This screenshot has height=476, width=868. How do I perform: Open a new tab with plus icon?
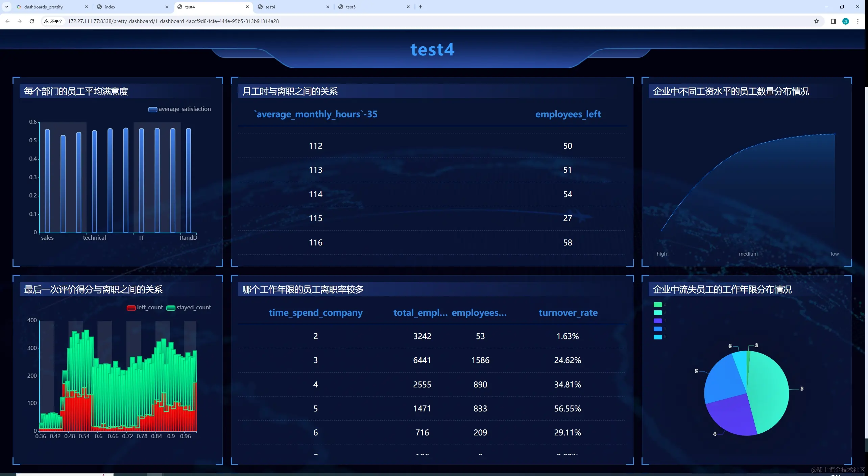coord(420,7)
